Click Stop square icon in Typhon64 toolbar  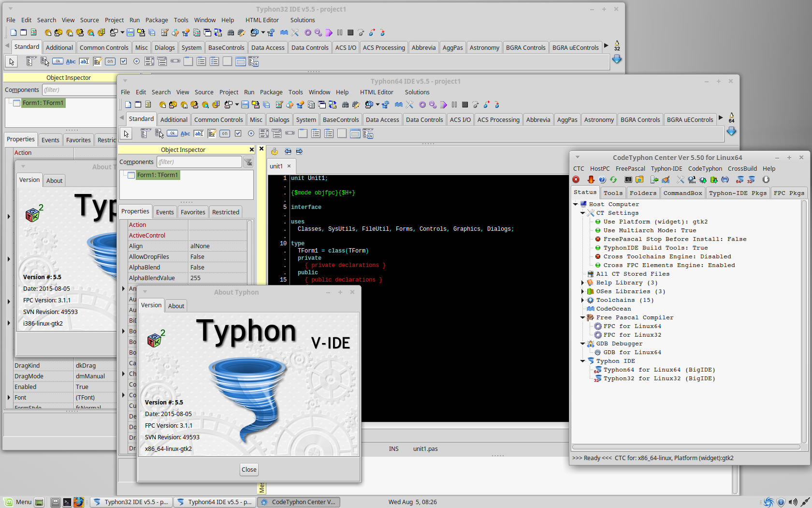click(465, 105)
